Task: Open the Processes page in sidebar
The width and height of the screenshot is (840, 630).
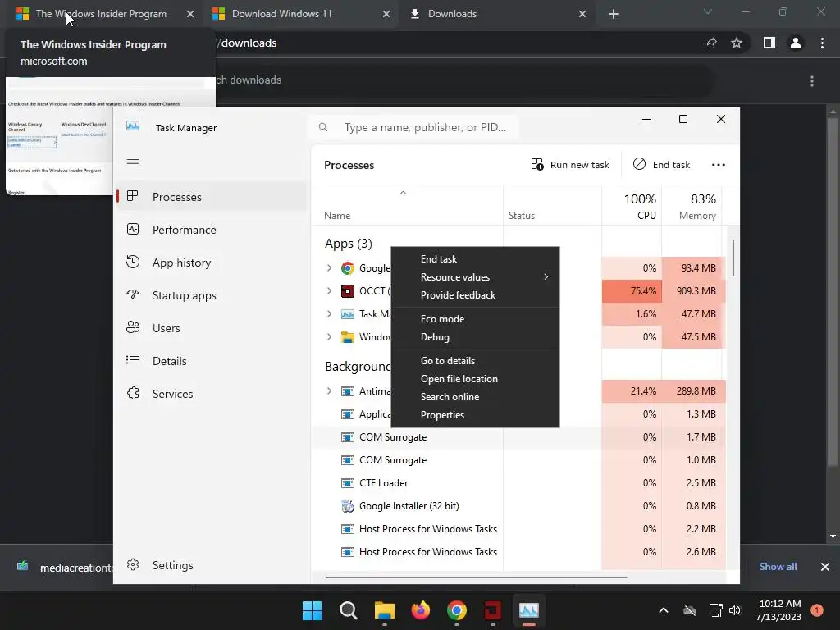Action: 212,197
